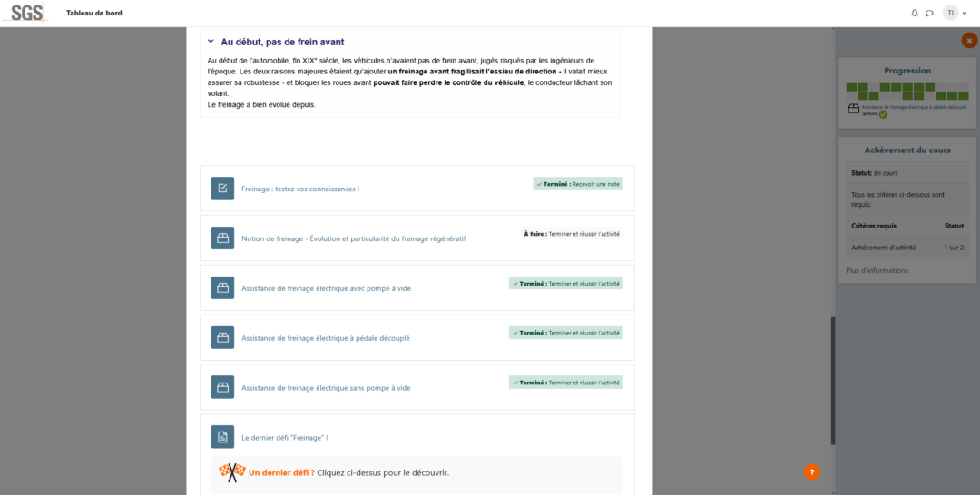This screenshot has width=980, height=495.
Task: Click the quiz icon for Freinage test
Action: tap(222, 189)
